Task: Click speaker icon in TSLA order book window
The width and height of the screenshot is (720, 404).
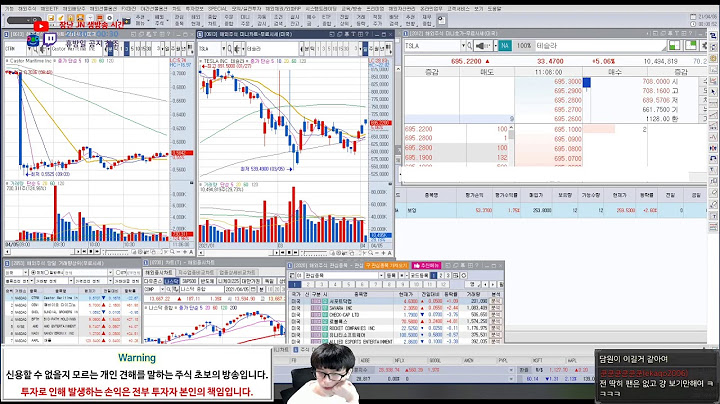Action: click(x=483, y=46)
